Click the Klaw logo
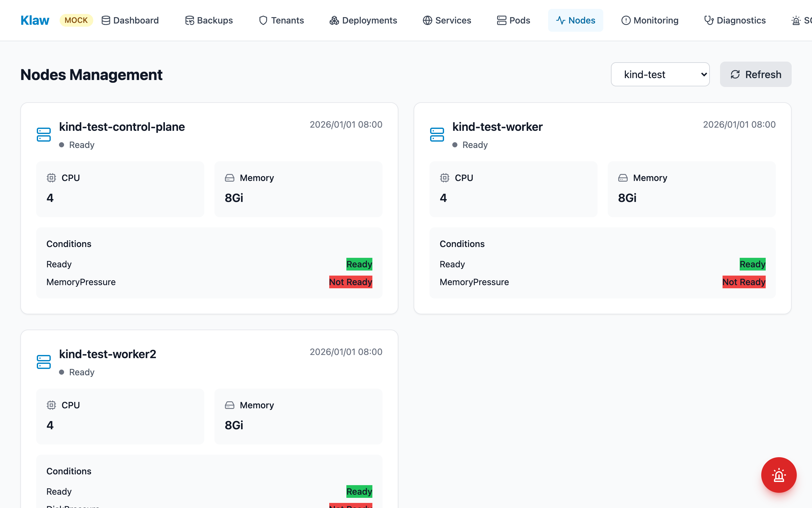Screen dimensions: 812x508 click(35, 21)
